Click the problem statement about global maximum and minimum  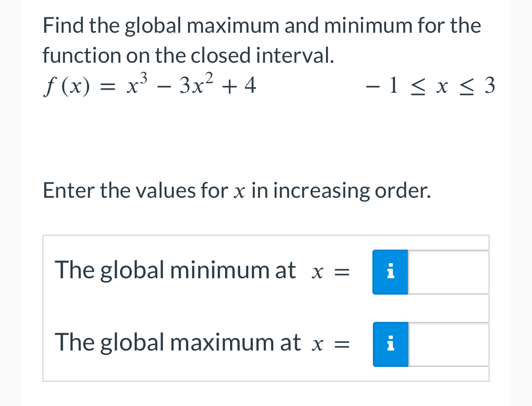coord(261,40)
